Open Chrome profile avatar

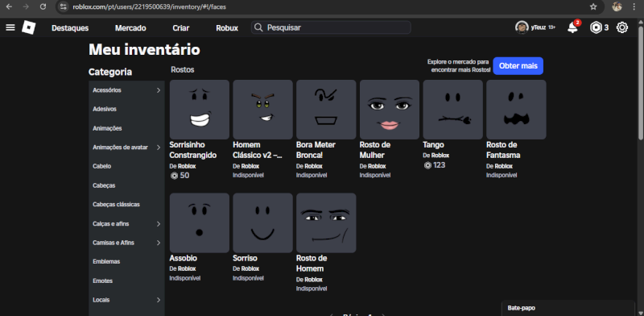pos(617,6)
